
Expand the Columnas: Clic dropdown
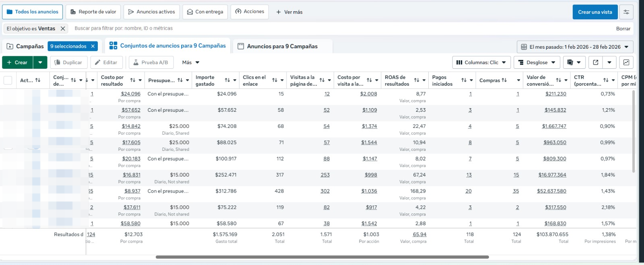tap(481, 62)
